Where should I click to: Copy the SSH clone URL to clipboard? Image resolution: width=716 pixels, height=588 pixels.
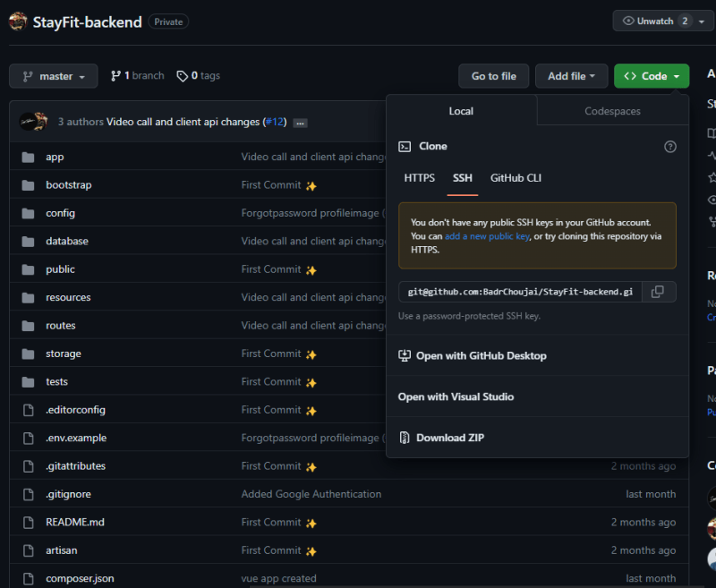659,292
